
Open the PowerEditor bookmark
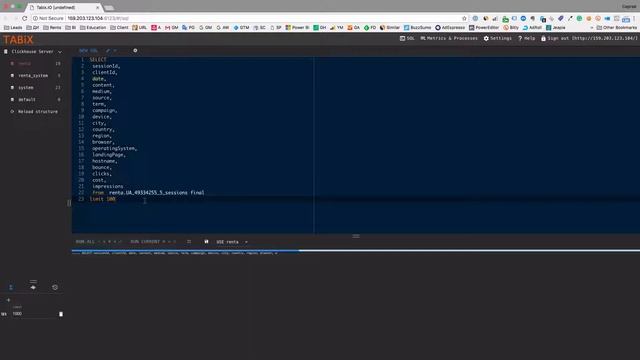coord(484,28)
